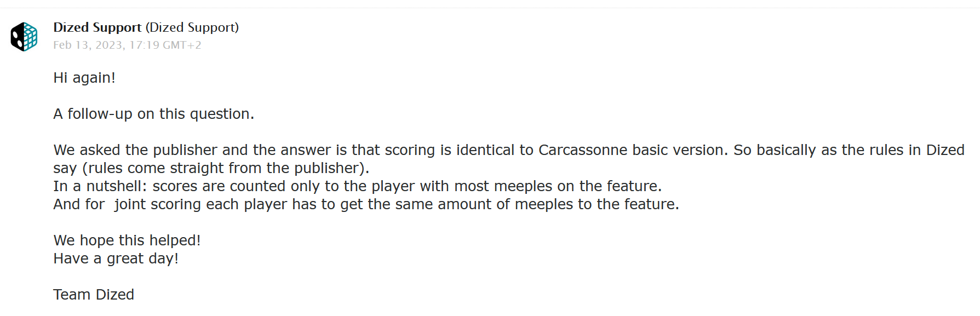Click the word "Dized" ending the first paragraph line
This screenshot has height=316, width=980.
(x=945, y=150)
